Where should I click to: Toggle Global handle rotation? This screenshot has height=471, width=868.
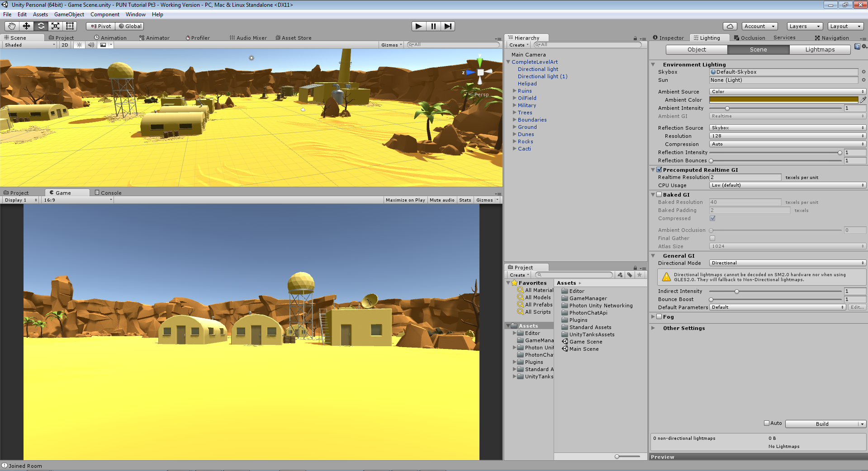point(130,26)
